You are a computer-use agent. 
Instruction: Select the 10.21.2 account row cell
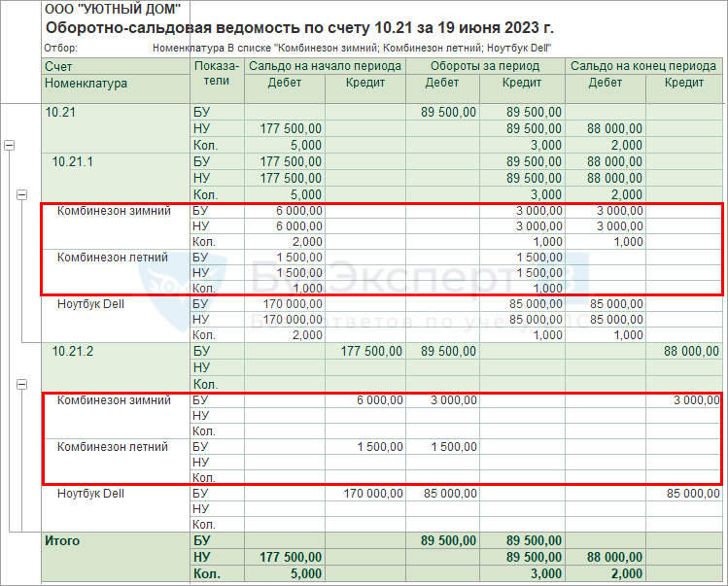tap(73, 350)
